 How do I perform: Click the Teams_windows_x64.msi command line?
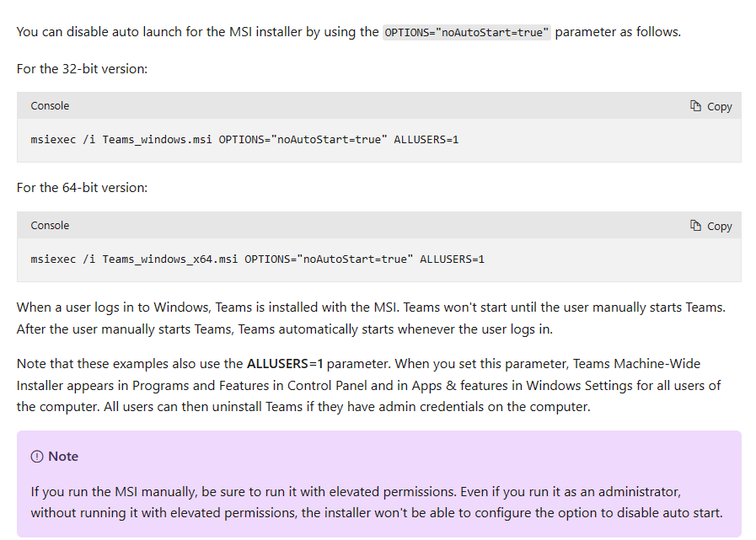pyautogui.click(x=257, y=259)
